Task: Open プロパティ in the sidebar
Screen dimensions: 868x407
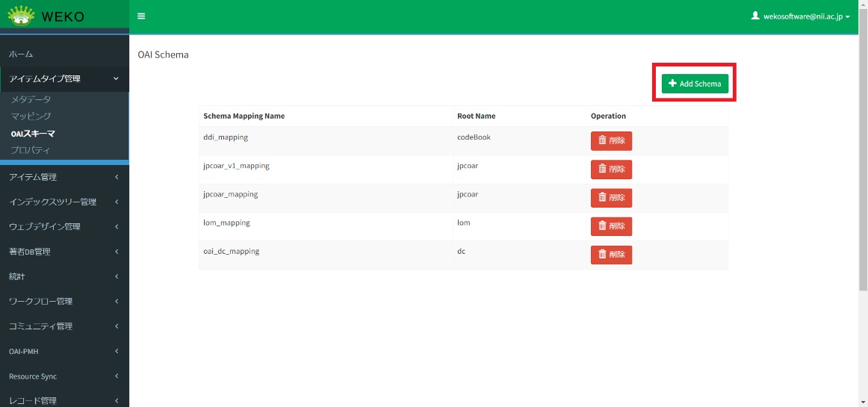Action: (31, 150)
